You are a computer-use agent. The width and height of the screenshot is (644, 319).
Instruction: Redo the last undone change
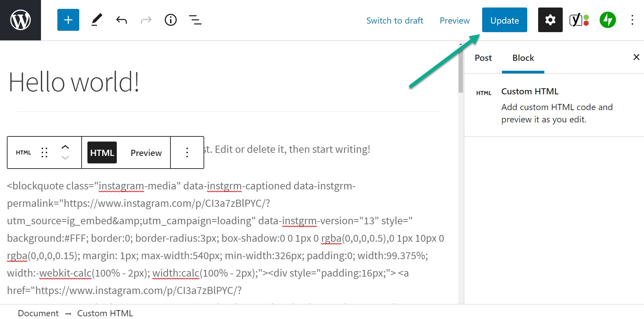146,20
